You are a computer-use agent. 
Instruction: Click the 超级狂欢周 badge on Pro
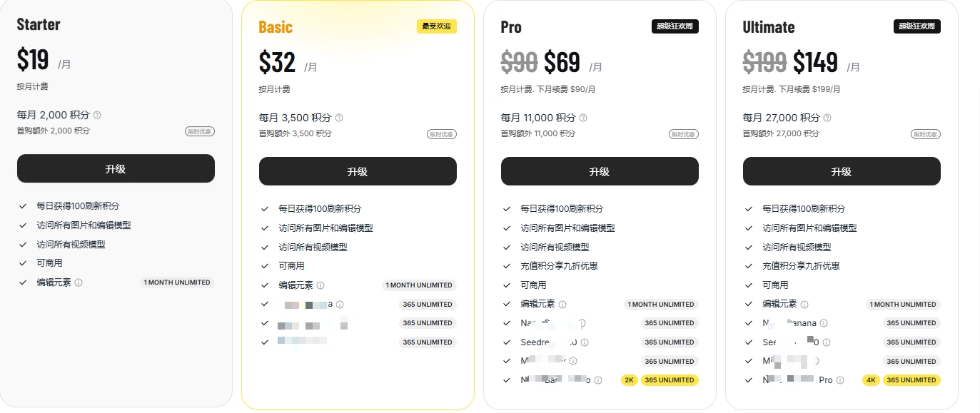(675, 26)
